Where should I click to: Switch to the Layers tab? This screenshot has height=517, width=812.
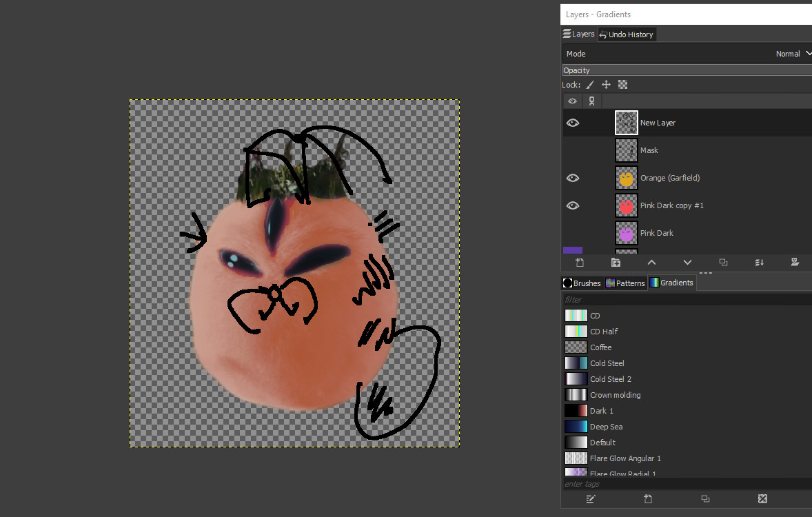pyautogui.click(x=579, y=34)
